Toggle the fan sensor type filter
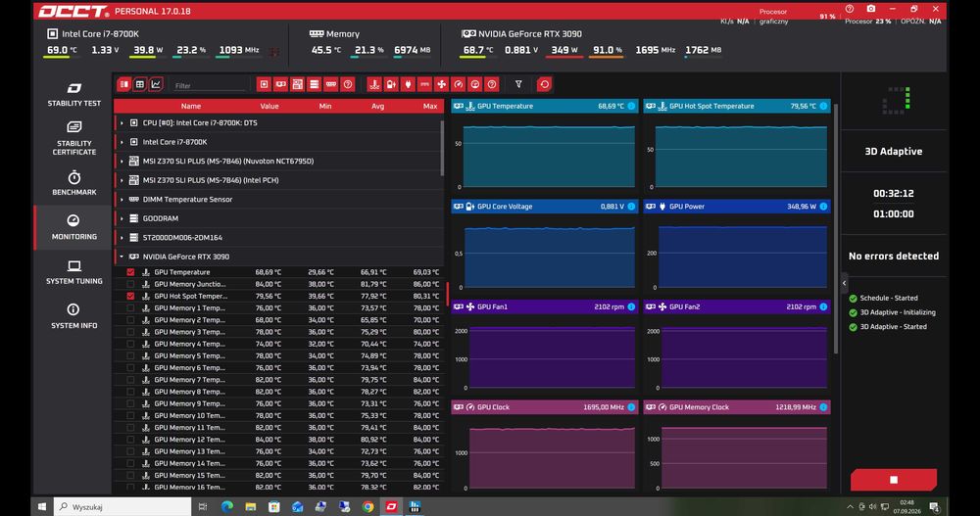Image resolution: width=980 pixels, height=516 pixels. tap(441, 84)
